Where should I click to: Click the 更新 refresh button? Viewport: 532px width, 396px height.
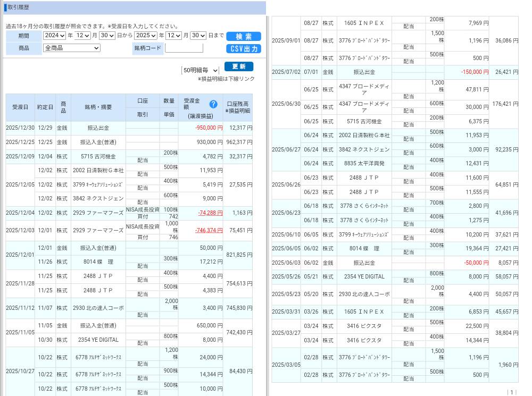pyautogui.click(x=239, y=66)
